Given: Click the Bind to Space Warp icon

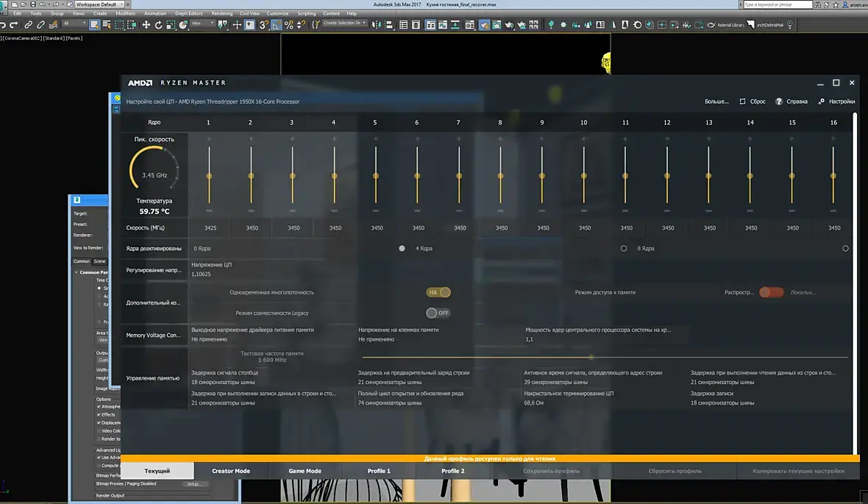Looking at the screenshot, I should click(53, 25).
